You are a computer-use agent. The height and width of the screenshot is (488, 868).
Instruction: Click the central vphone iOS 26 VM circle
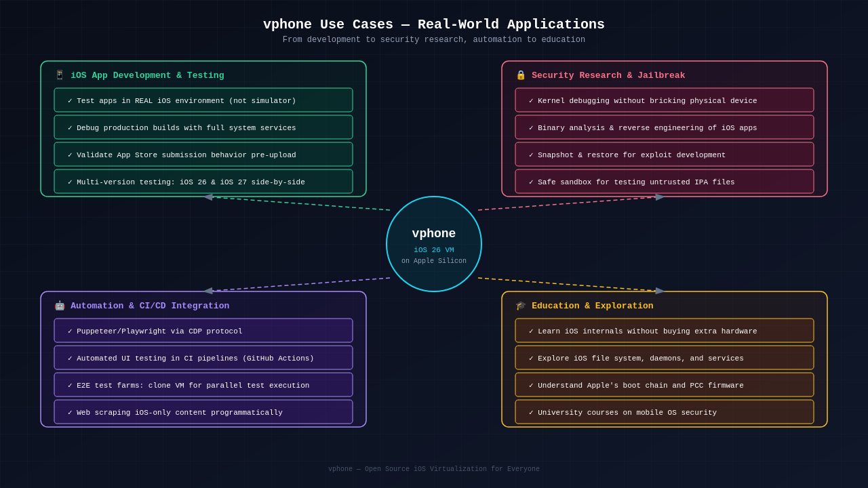coord(434,244)
